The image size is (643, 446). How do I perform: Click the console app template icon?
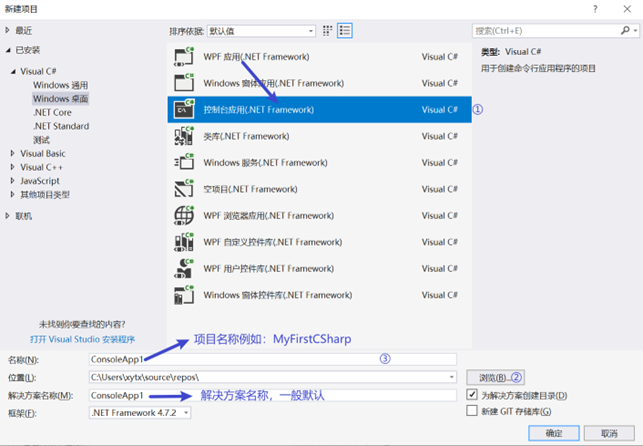(184, 109)
